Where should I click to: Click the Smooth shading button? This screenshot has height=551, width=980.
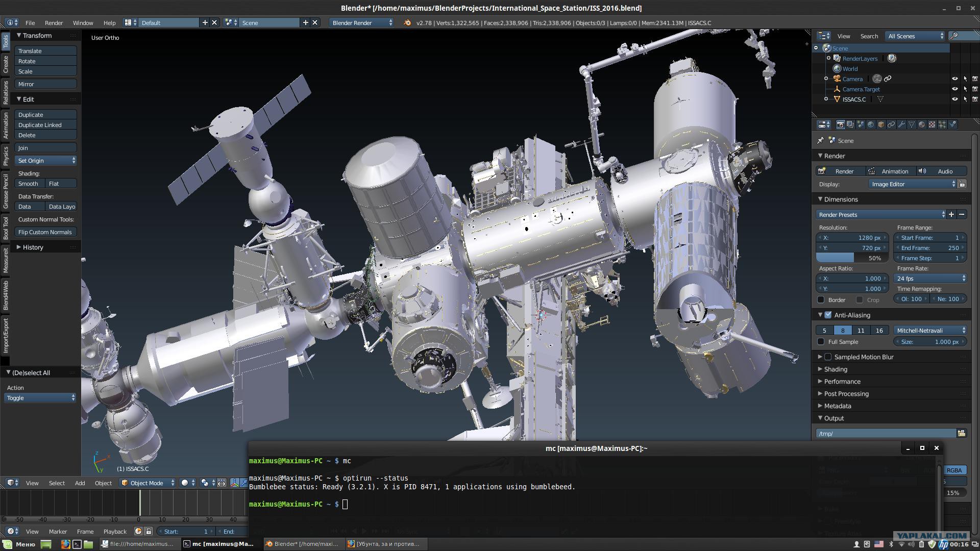30,184
